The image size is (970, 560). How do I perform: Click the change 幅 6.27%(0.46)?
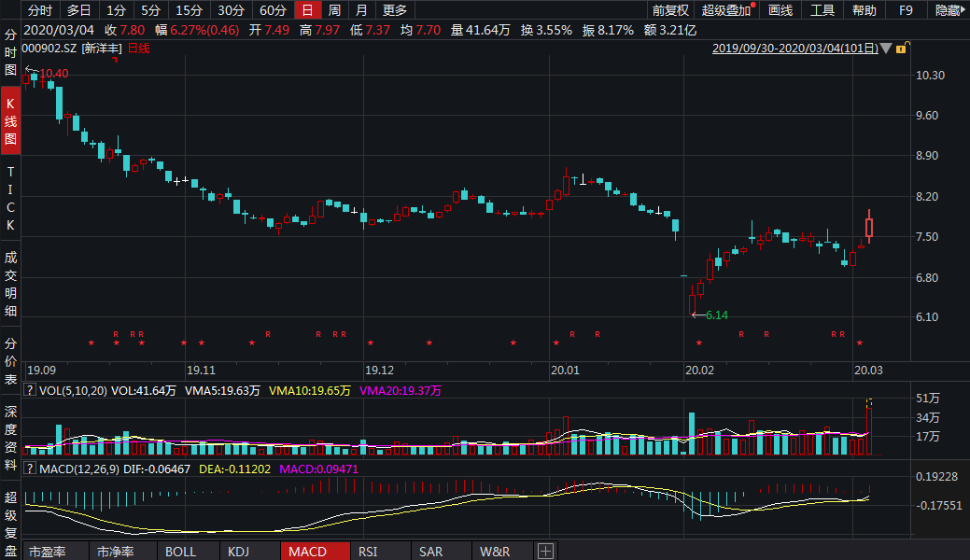197,30
